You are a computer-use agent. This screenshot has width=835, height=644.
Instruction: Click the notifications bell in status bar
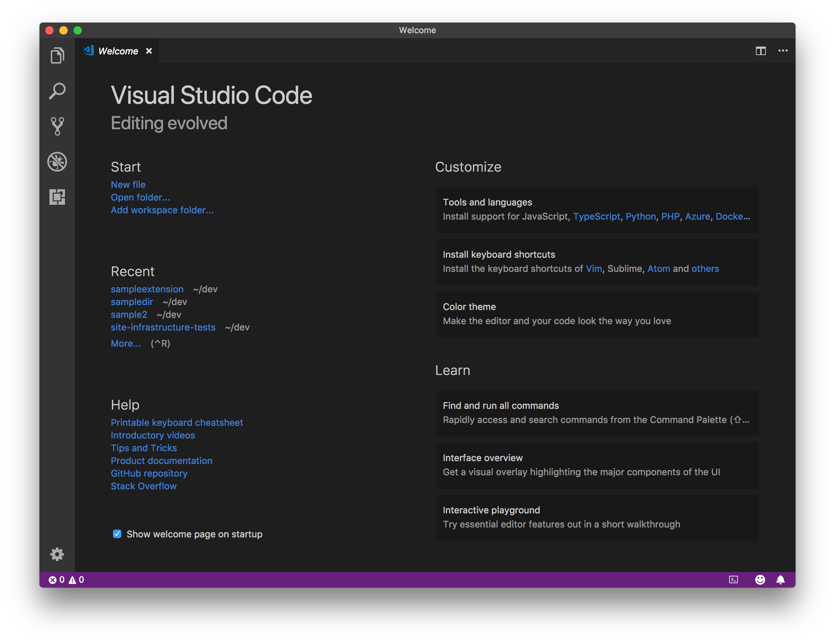(780, 580)
